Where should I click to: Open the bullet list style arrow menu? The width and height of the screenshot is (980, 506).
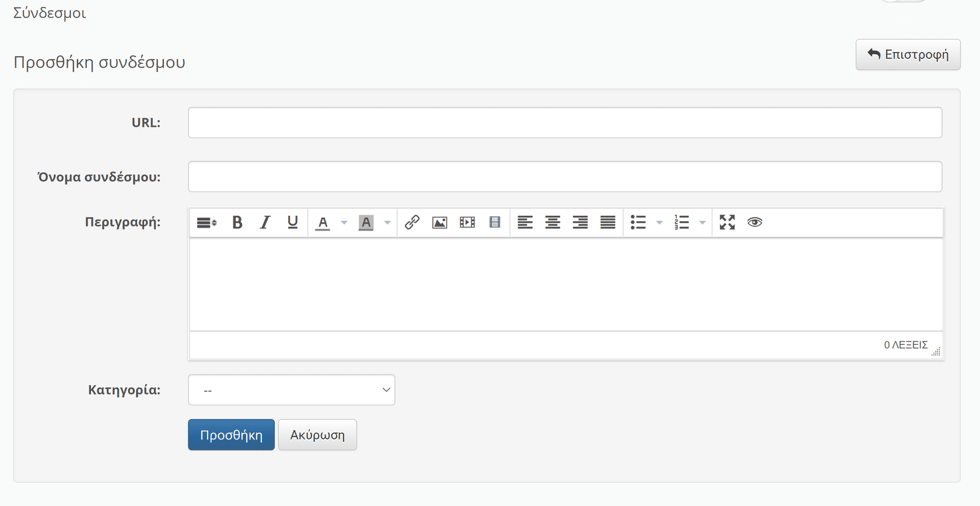coord(660,222)
